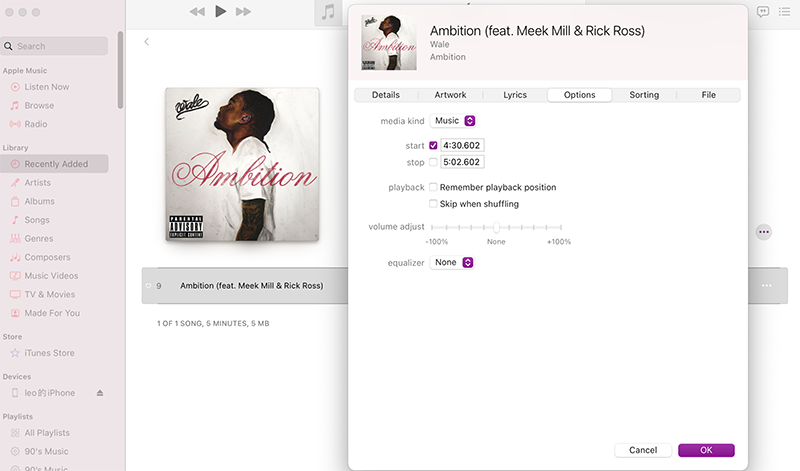
Task: Switch to the Lyrics tab
Action: pos(515,95)
